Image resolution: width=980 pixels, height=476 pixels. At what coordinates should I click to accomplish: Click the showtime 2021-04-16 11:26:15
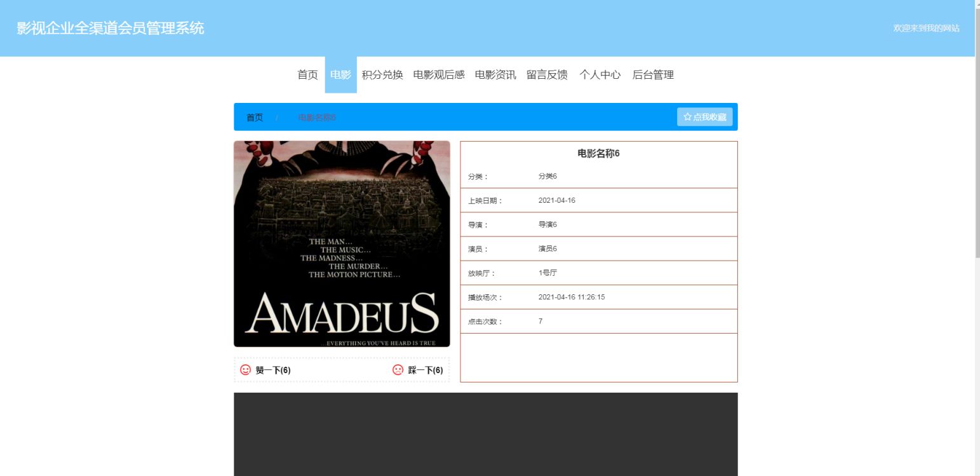click(x=572, y=297)
